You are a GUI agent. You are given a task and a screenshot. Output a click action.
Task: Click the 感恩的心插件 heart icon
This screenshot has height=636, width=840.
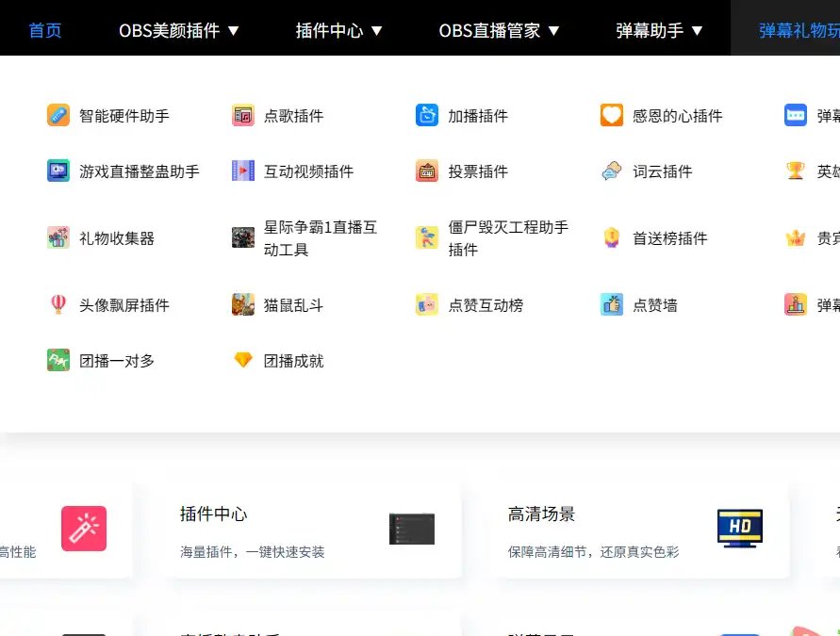611,115
